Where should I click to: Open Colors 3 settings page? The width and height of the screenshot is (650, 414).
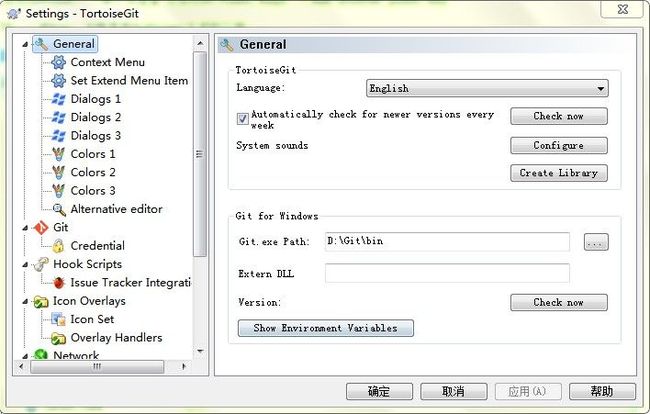pyautogui.click(x=93, y=191)
